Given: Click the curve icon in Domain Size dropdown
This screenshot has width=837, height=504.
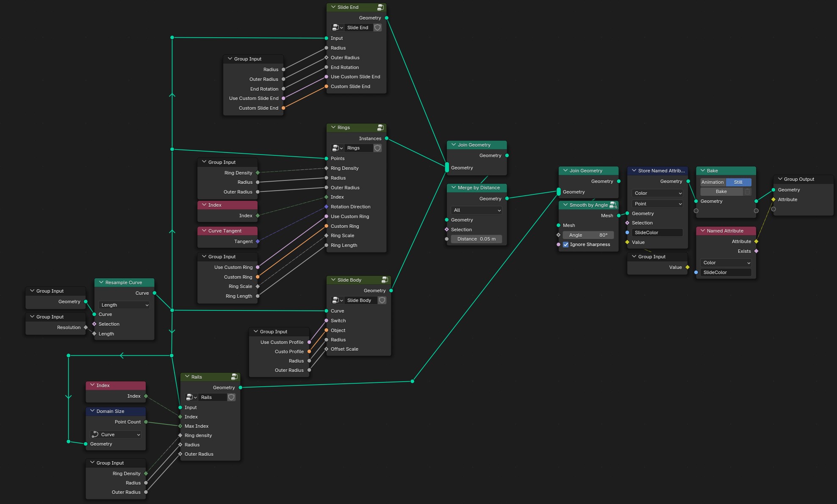Looking at the screenshot, I should pyautogui.click(x=95, y=435).
